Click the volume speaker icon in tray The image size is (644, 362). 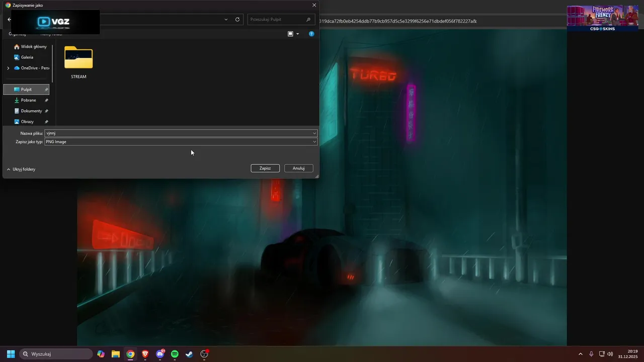click(x=610, y=354)
